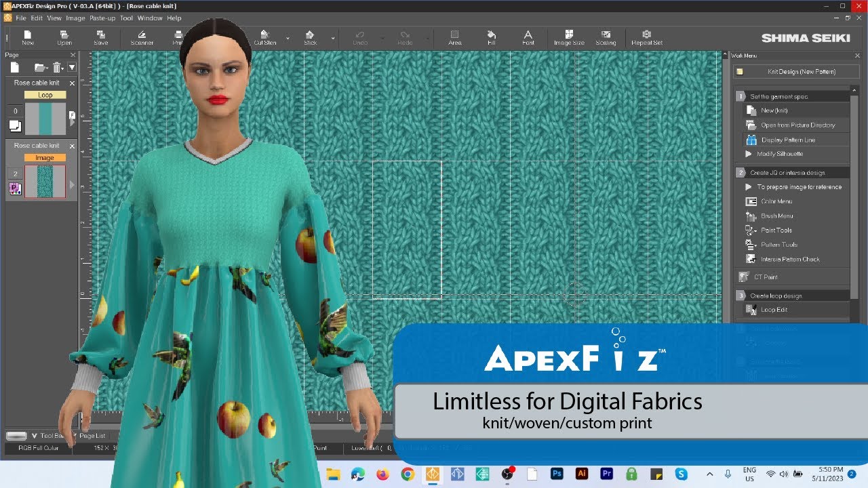Open the View menu
The width and height of the screenshot is (868, 488).
54,18
